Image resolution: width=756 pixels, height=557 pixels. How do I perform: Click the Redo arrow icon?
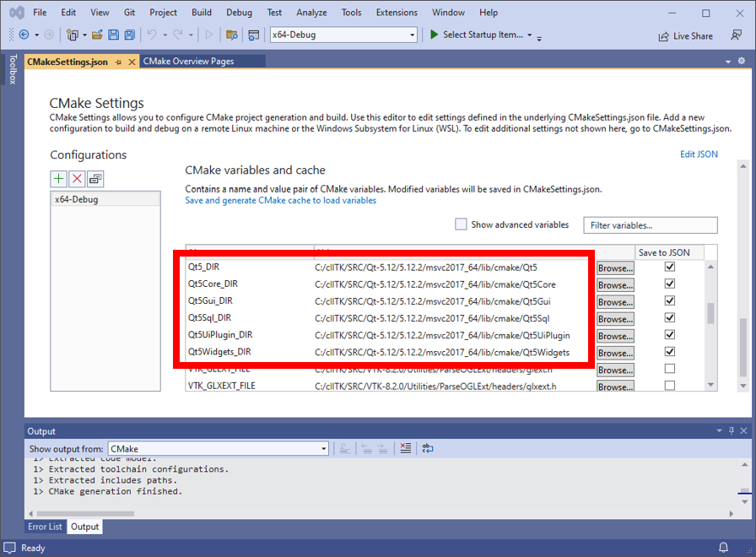coord(178,35)
